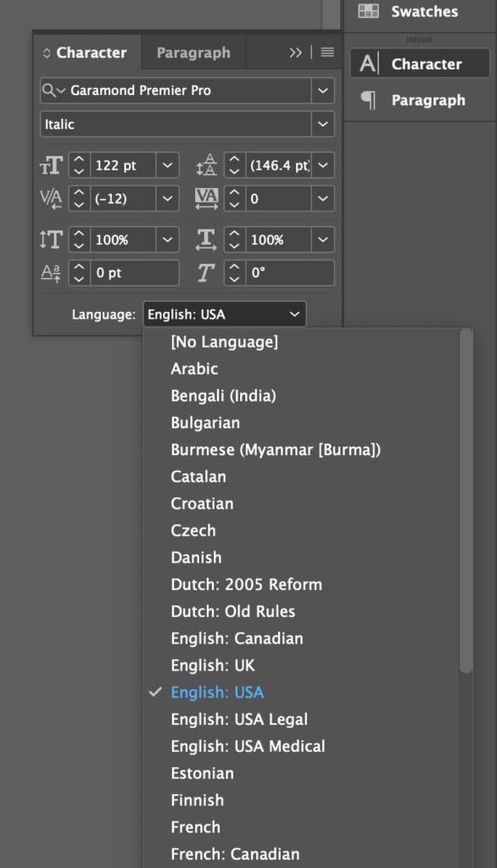497x868 pixels.
Task: Click the language list scrollbar
Action: click(466, 501)
